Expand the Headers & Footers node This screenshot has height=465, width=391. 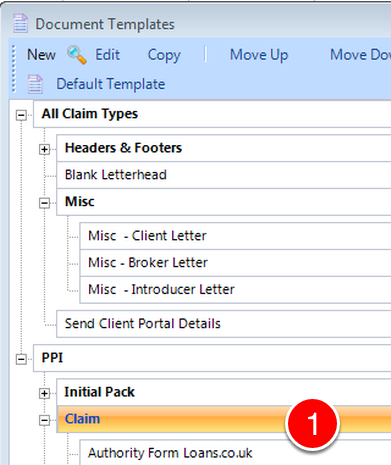pos(44,149)
